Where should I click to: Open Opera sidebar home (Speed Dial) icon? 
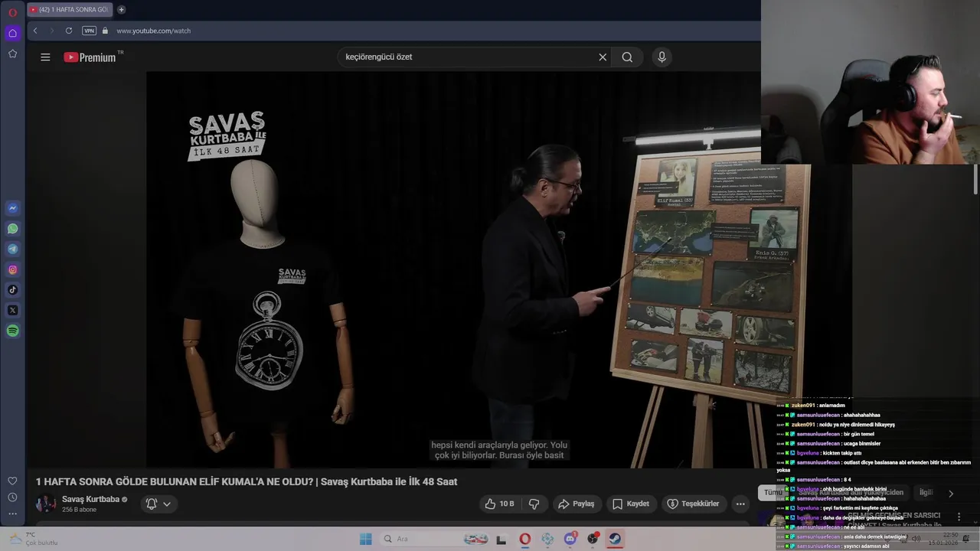point(12,33)
